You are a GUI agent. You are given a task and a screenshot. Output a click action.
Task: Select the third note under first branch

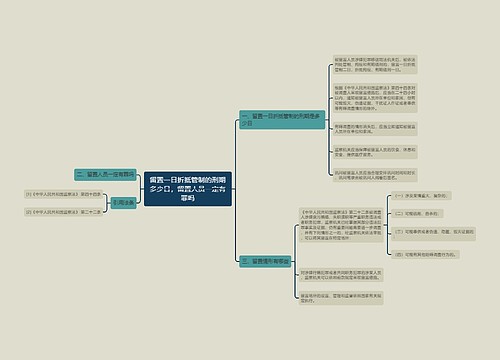pos(375,129)
